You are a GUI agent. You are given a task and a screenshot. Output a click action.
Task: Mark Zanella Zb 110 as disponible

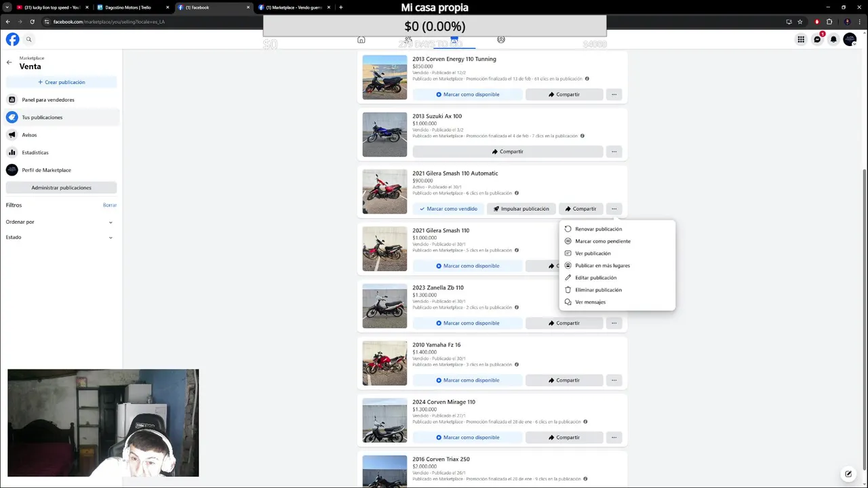[x=467, y=323]
